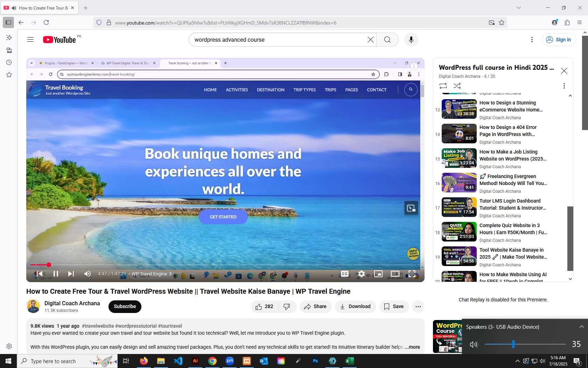The height and width of the screenshot is (368, 588).
Task: Download the video
Action: pos(355,306)
